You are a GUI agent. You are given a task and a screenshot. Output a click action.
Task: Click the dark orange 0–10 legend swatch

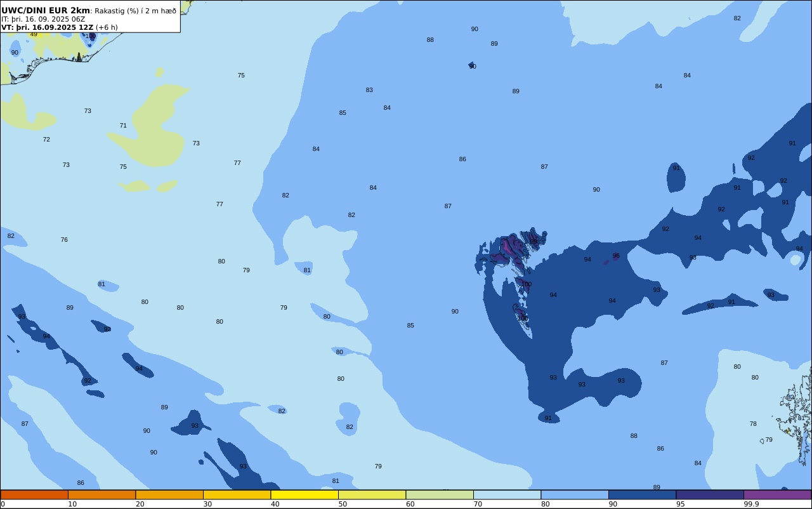coord(34,494)
